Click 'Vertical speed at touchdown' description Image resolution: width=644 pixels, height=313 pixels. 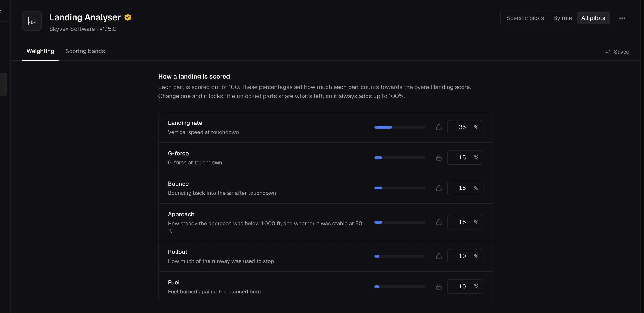point(203,132)
